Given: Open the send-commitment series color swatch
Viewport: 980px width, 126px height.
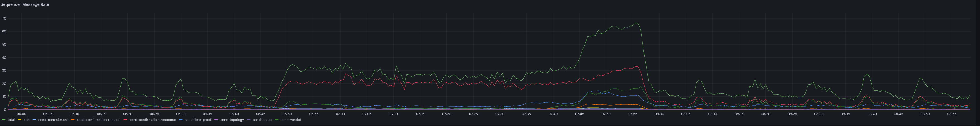Looking at the screenshot, I should [x=34, y=120].
